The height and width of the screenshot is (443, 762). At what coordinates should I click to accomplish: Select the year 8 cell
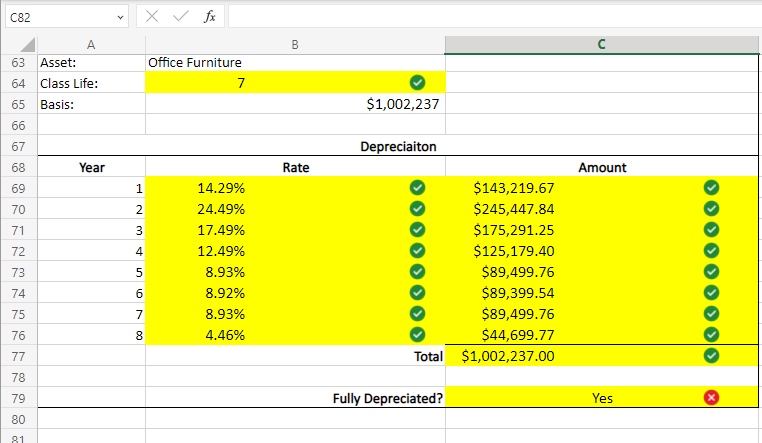coord(91,335)
